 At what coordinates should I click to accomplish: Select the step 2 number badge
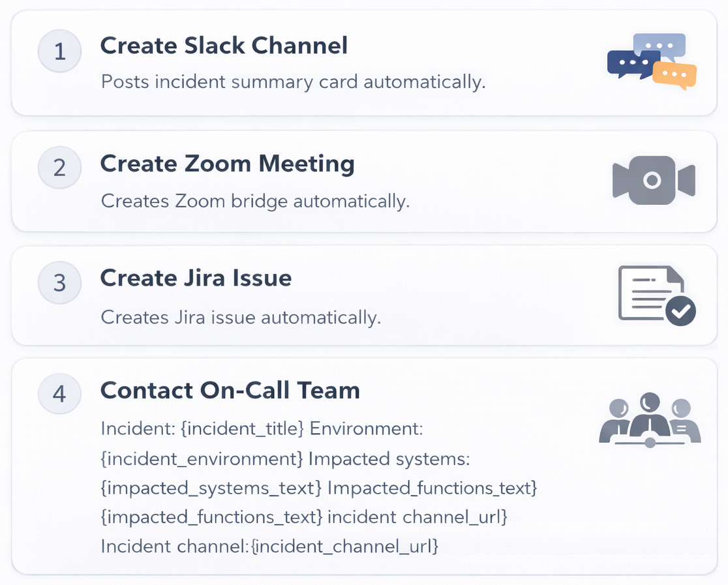pyautogui.click(x=59, y=168)
